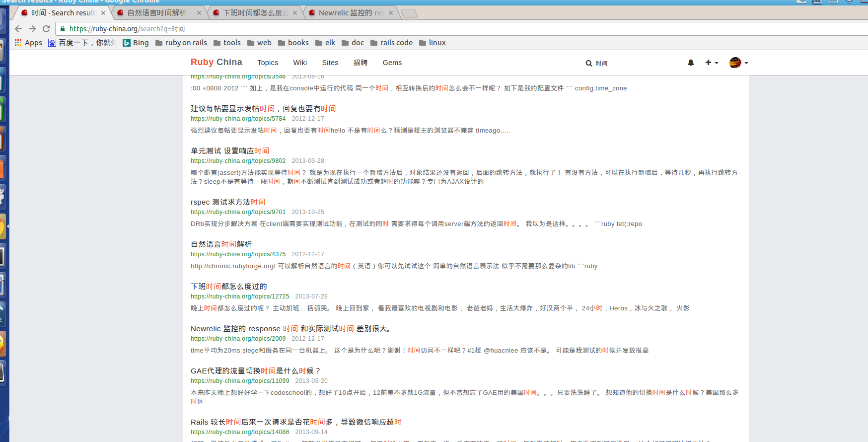Open result Newrelic 监控的 response 时间
868x442 pixels.
(x=292, y=329)
